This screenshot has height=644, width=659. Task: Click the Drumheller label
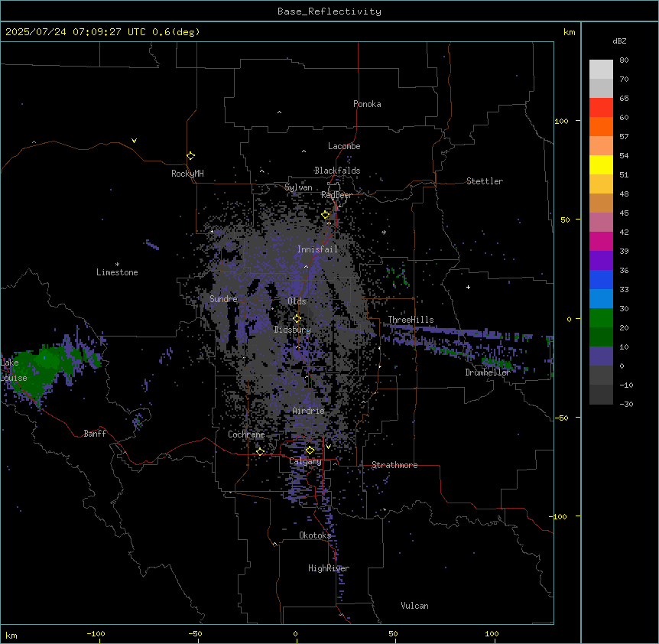[488, 372]
